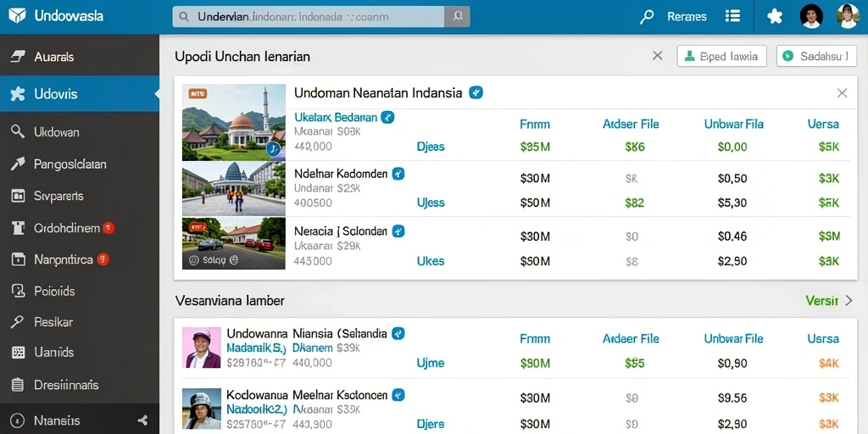Open Stvparerts sidebar item
The height and width of the screenshot is (434, 868).
[x=80, y=196]
